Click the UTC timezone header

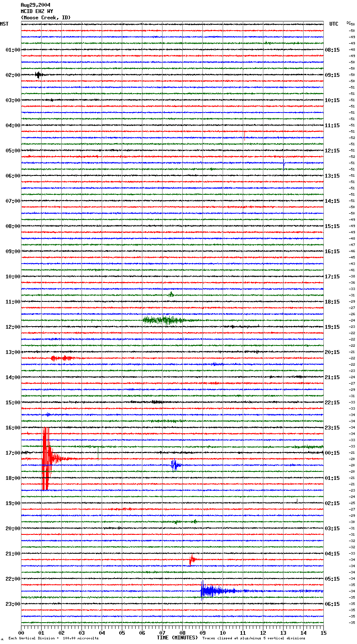(334, 24)
